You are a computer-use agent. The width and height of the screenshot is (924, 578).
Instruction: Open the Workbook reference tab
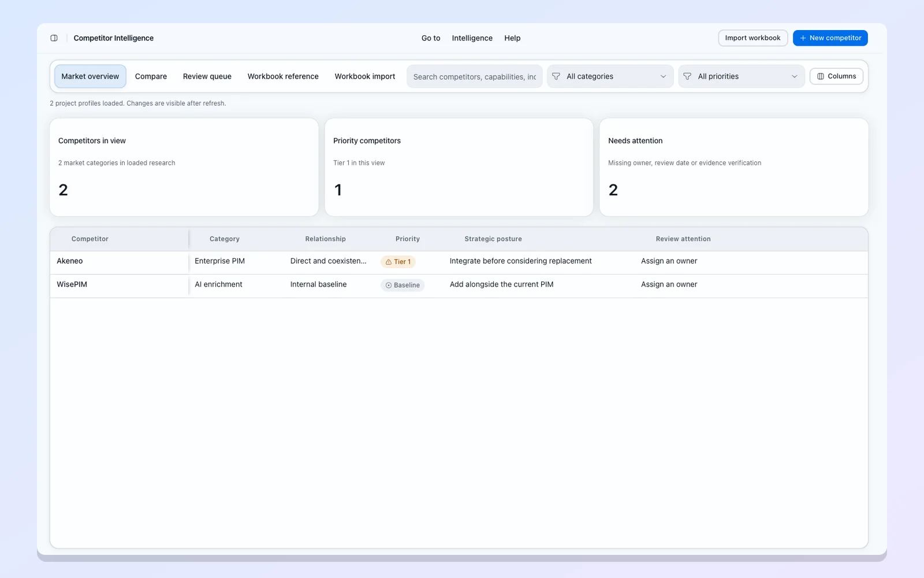tap(283, 76)
